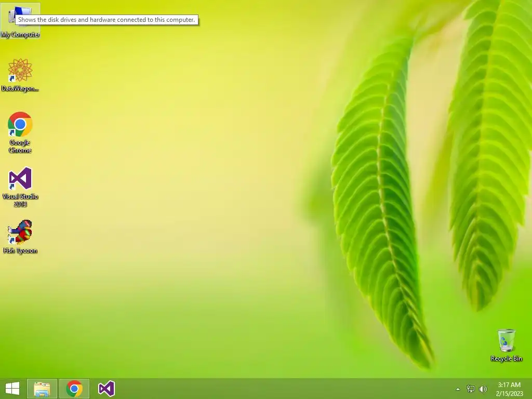Screen dimensions: 532x399
Task: Click the 'Visual Studio 2013' icon label
Action: tap(20, 200)
